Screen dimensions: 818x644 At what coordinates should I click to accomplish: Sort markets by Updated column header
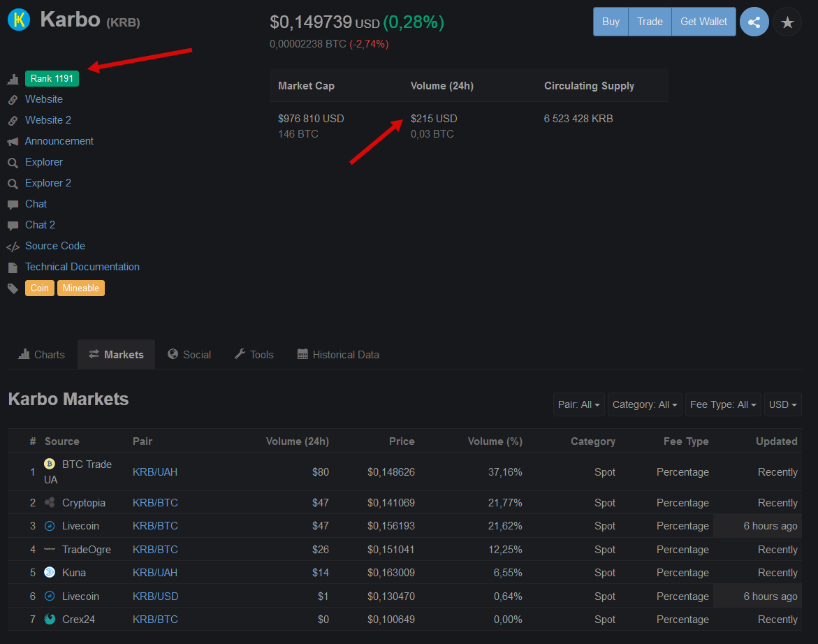[776, 441]
